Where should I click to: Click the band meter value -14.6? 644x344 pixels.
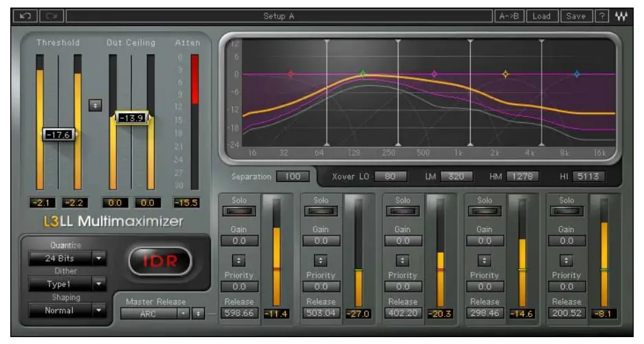[x=522, y=314]
